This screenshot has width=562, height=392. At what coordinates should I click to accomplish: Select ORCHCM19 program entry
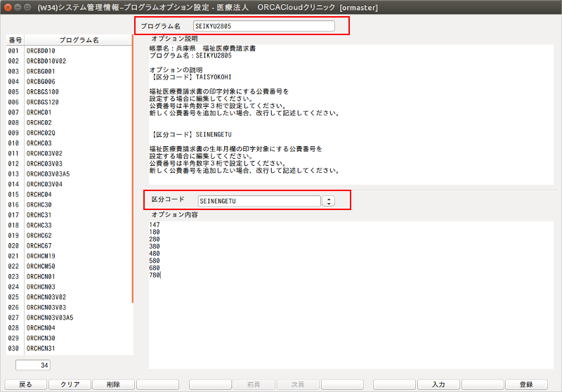coord(77,256)
